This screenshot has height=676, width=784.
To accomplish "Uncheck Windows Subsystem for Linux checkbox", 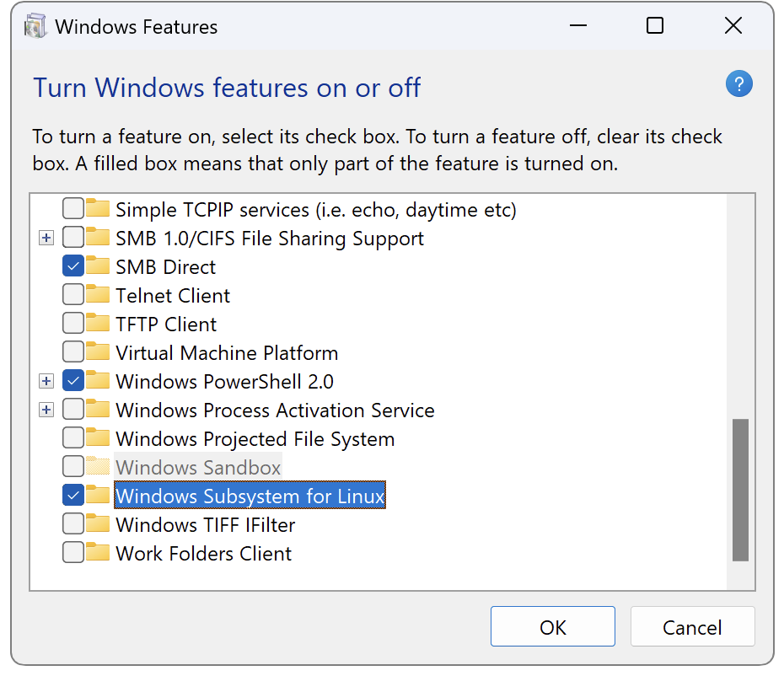I will click(x=73, y=495).
